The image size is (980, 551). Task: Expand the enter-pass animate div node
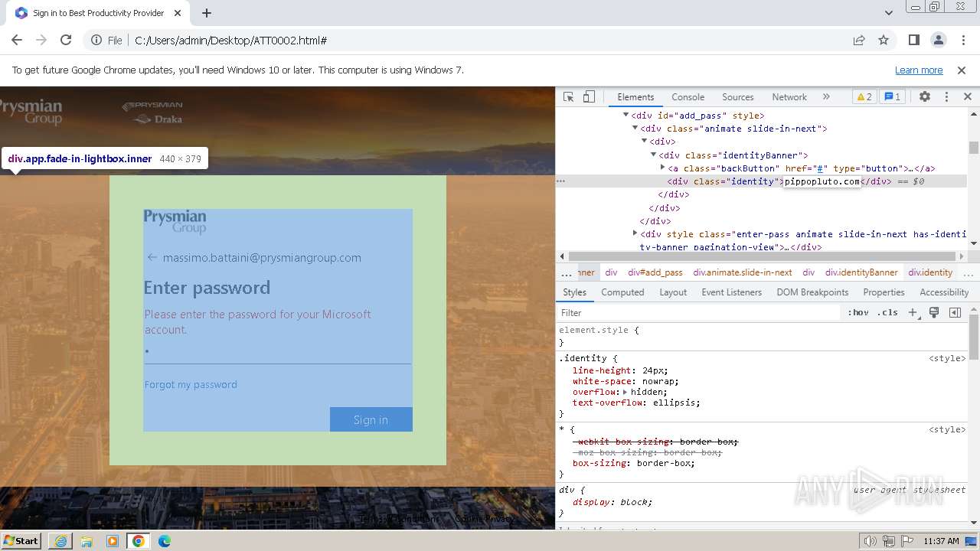(635, 233)
